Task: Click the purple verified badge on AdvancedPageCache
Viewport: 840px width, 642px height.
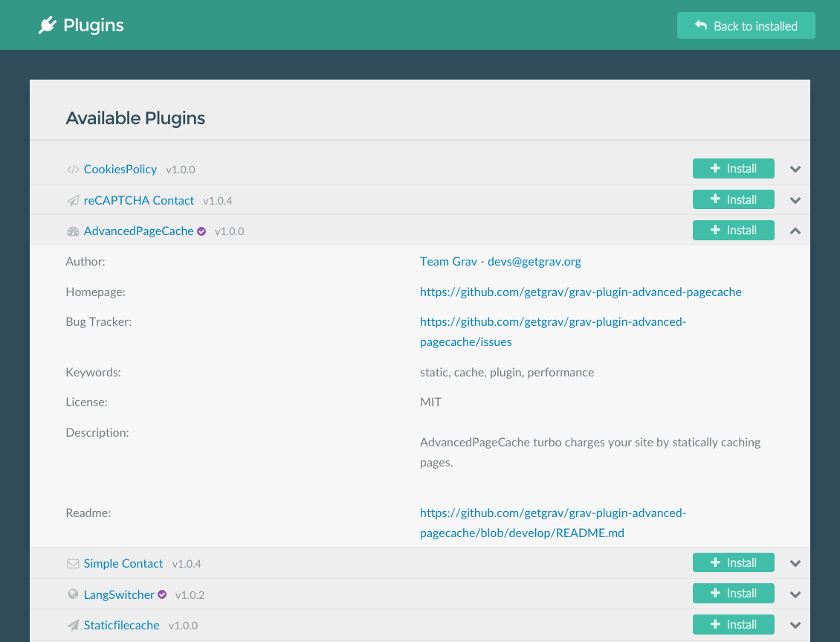Action: pyautogui.click(x=201, y=231)
